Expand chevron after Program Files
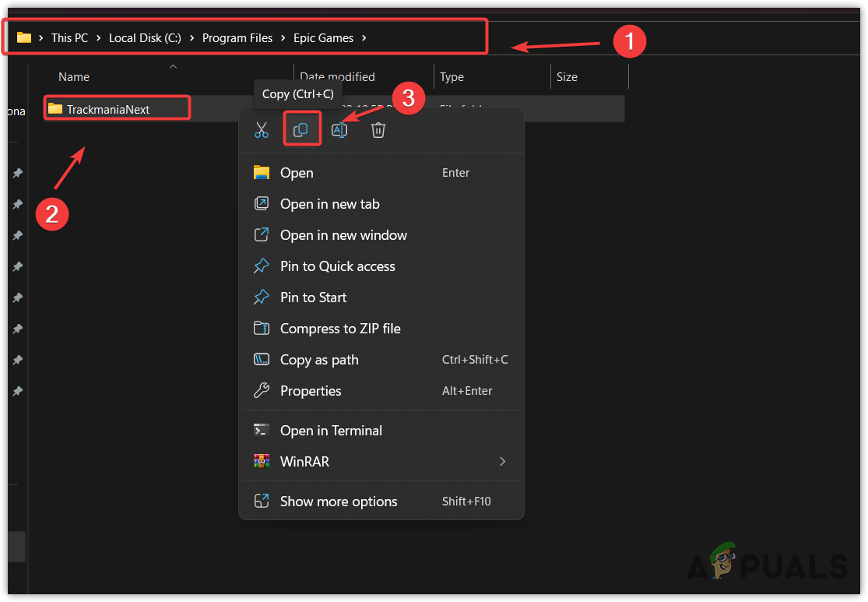868x602 pixels. (x=283, y=38)
